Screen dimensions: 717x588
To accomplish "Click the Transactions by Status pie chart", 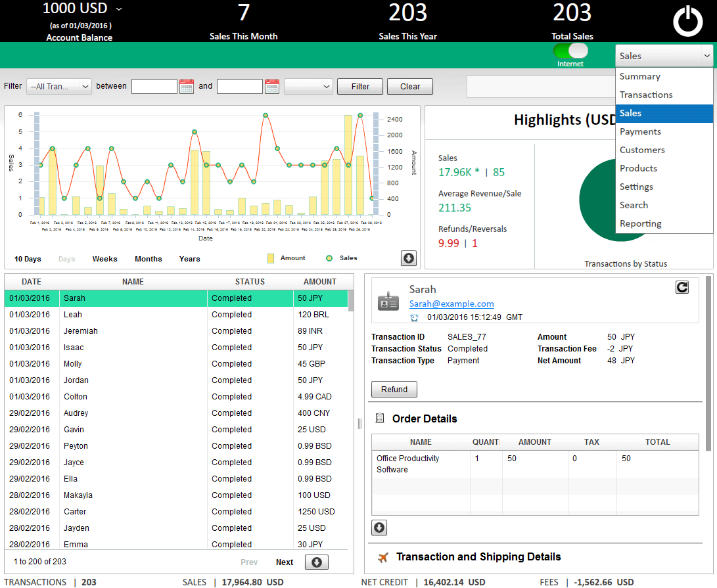I will 597,200.
